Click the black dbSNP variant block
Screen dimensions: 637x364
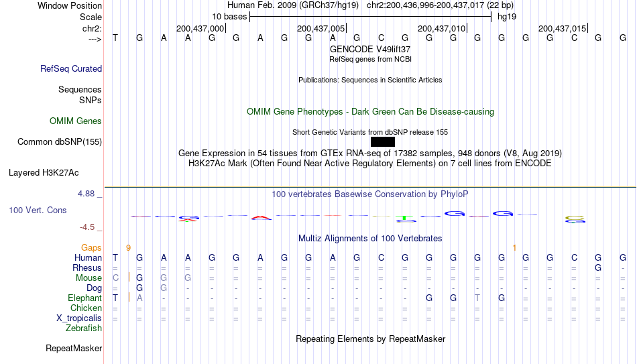(383, 142)
